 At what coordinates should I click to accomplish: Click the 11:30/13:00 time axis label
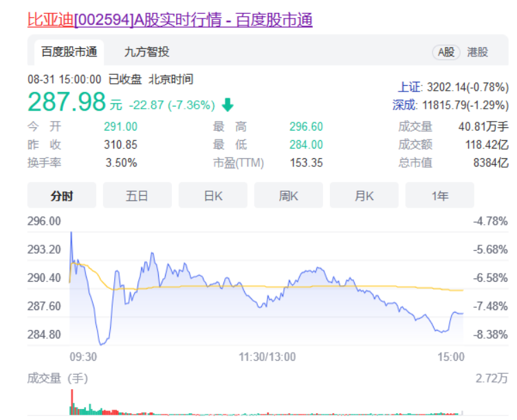267,357
